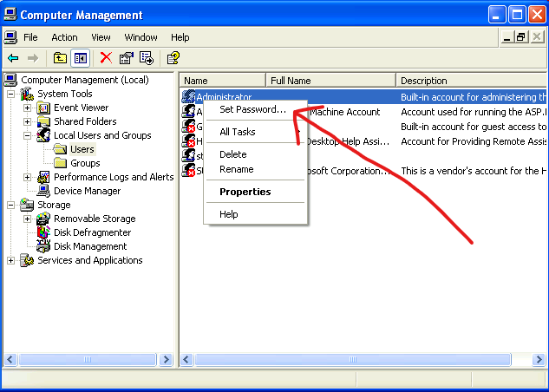This screenshot has height=392, width=549.
Task: Click the Shared Folders icon
Action: click(x=43, y=121)
